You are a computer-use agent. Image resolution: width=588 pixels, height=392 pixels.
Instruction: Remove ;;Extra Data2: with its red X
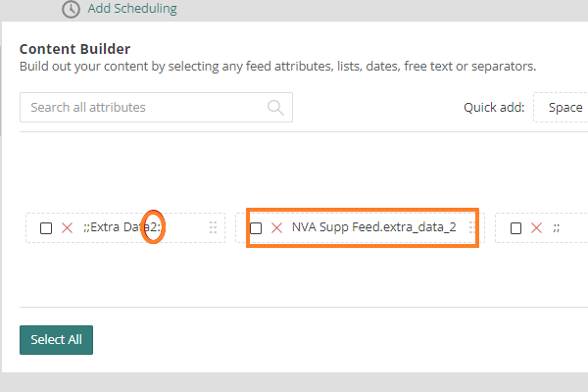pyautogui.click(x=67, y=228)
